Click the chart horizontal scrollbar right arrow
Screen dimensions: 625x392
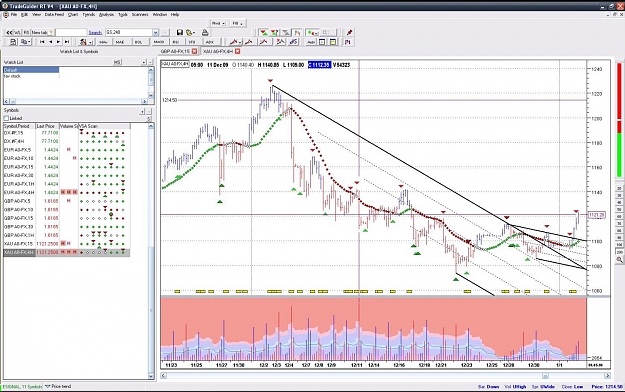[607, 376]
